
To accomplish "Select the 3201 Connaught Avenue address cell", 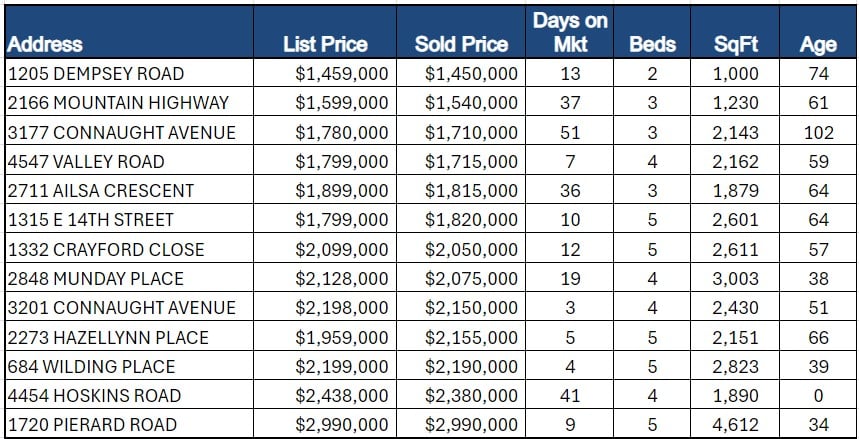I will (x=121, y=307).
